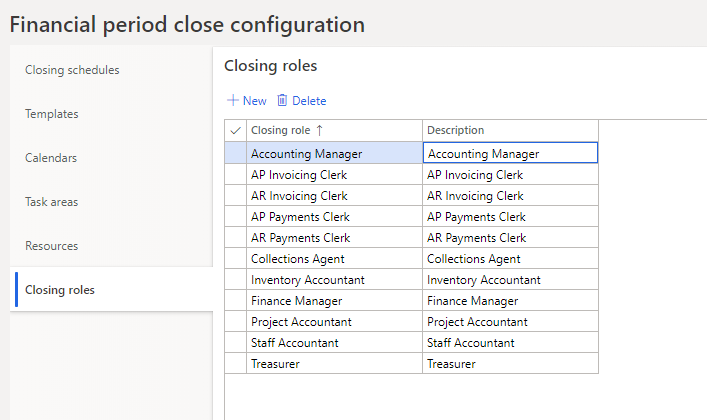Click the Collections Agent closing role cell

298,258
